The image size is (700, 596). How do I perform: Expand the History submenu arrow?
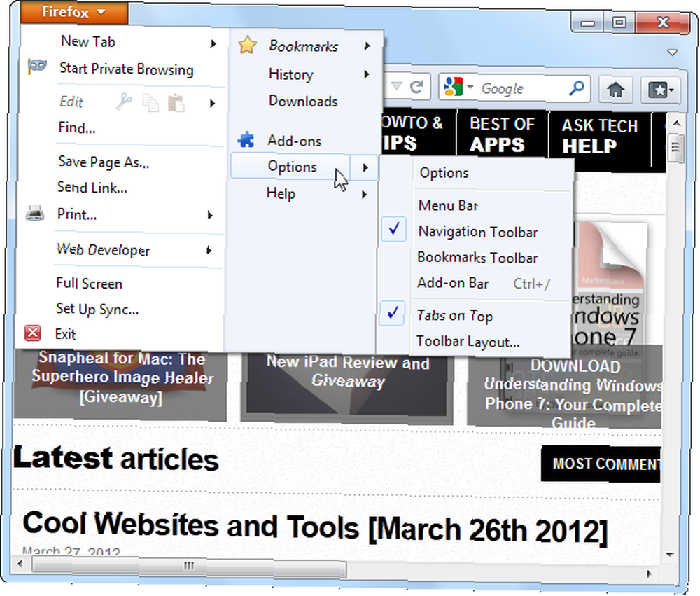[x=367, y=74]
